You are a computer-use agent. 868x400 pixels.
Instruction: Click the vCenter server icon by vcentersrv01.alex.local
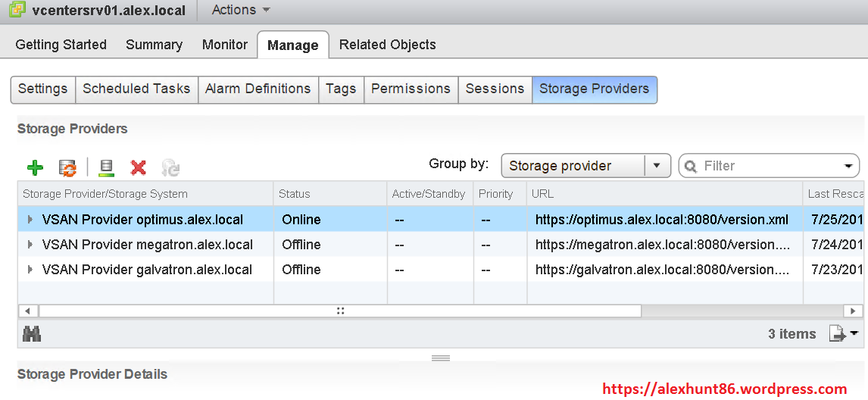(17, 9)
